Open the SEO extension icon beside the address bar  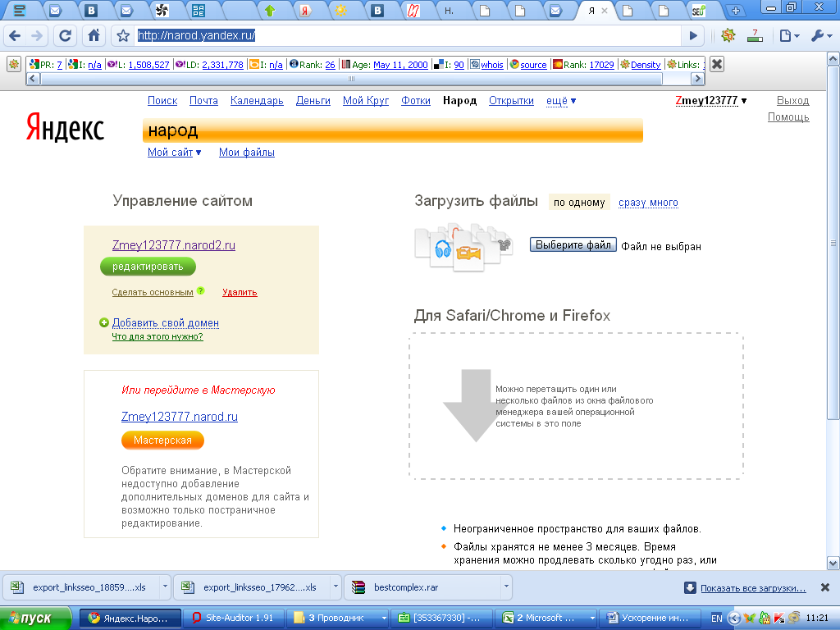(x=728, y=36)
